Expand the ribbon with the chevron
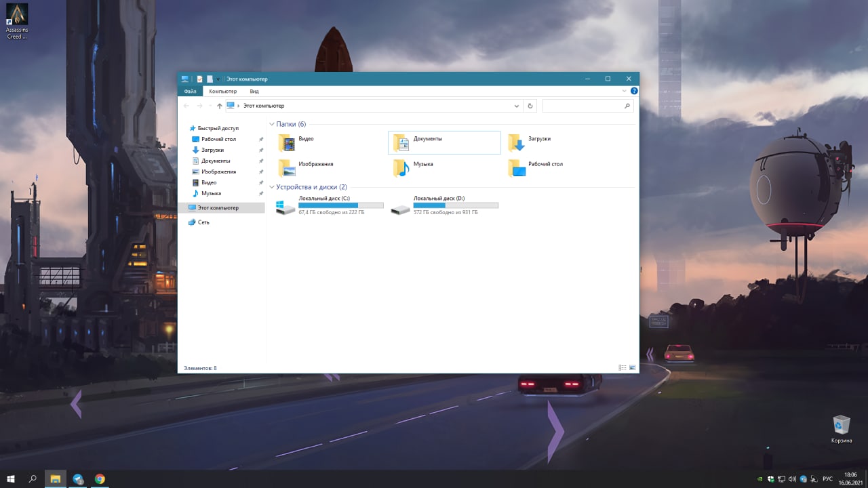The height and width of the screenshot is (488, 868). [x=625, y=91]
